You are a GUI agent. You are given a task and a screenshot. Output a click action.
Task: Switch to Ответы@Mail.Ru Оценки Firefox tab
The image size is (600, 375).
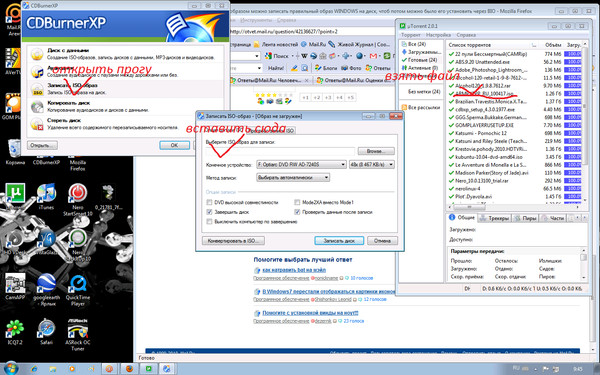tap(353, 80)
